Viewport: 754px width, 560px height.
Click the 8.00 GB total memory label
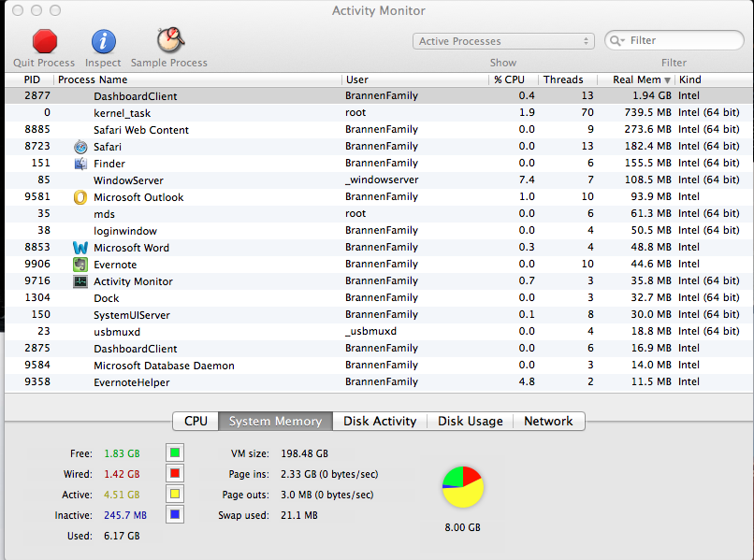pos(462,527)
